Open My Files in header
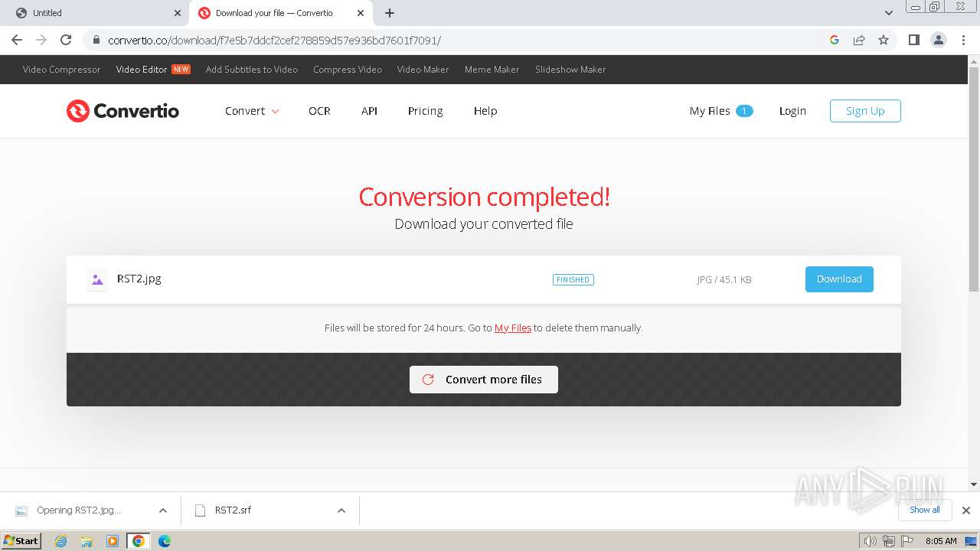 click(710, 111)
